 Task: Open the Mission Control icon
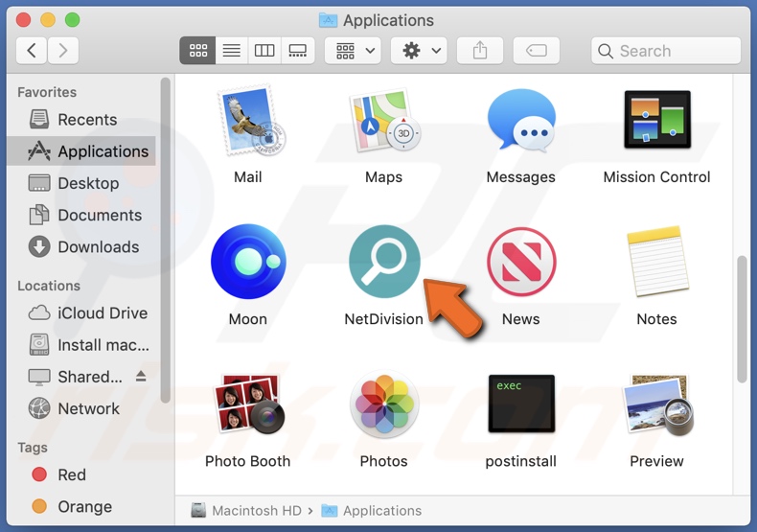pyautogui.click(x=657, y=119)
